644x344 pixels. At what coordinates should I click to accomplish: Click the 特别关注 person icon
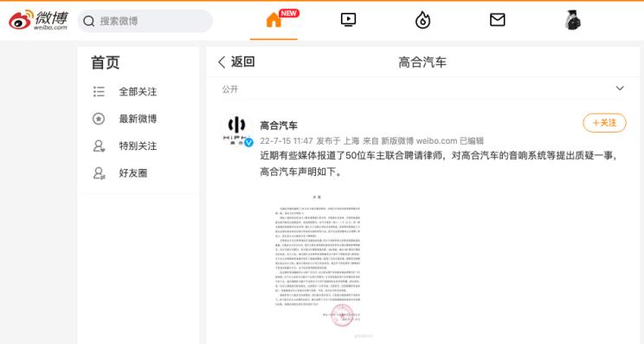point(99,146)
